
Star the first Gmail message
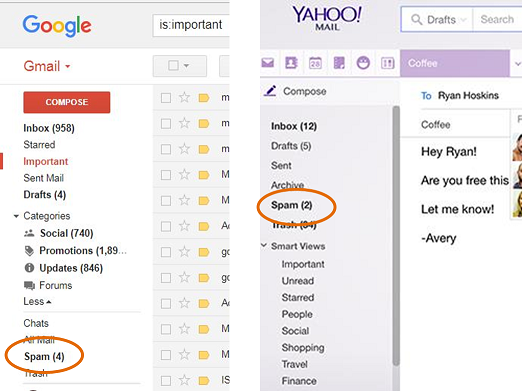[x=184, y=98]
